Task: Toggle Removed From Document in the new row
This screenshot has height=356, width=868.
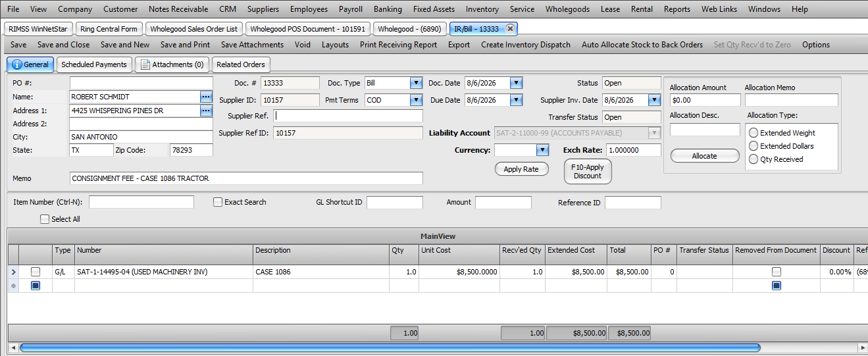Action: click(777, 286)
